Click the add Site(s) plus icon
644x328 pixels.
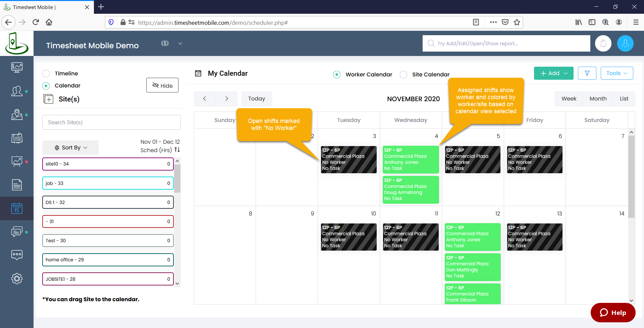point(48,99)
